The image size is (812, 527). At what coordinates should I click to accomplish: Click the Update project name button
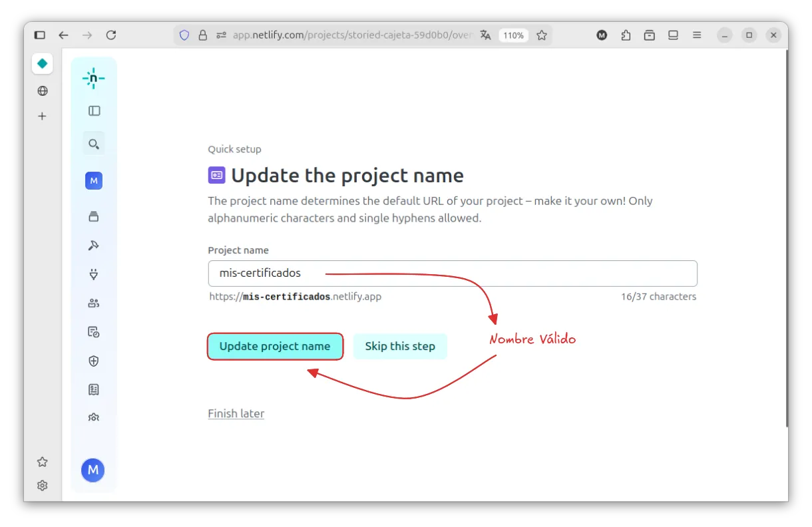pos(275,347)
